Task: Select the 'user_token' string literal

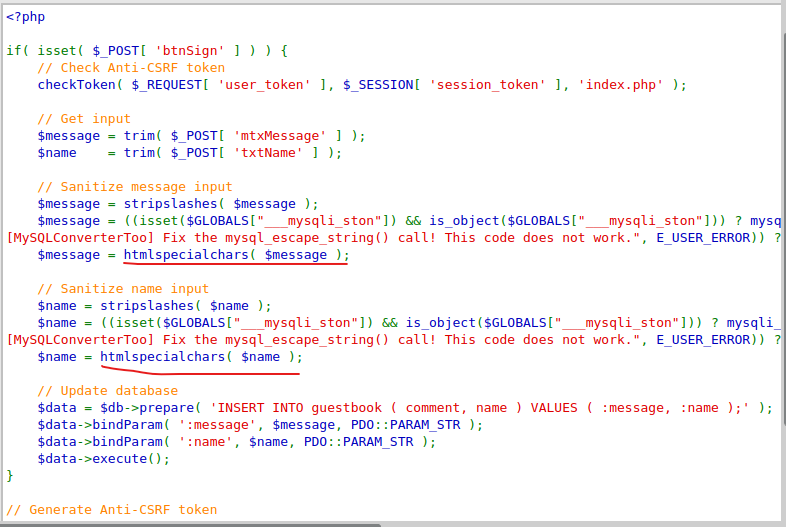Action: tap(264, 85)
